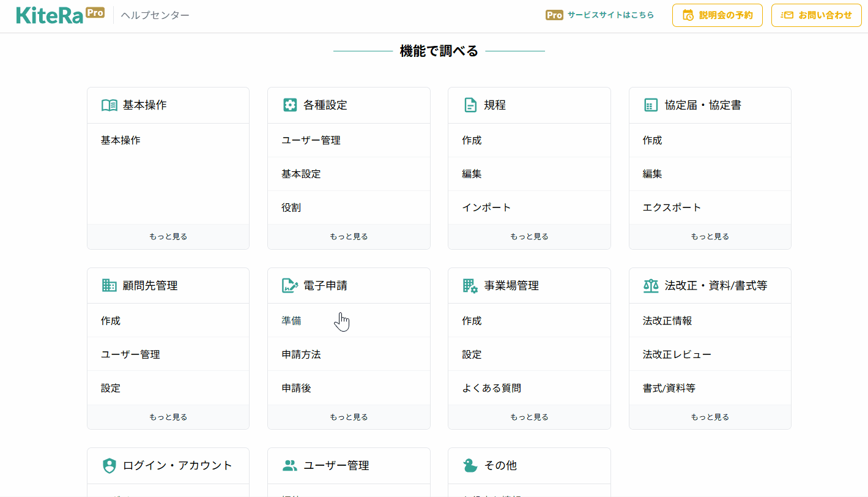Click the 協定届・協定書 card heading
The height and width of the screenshot is (497, 868).
coord(703,105)
